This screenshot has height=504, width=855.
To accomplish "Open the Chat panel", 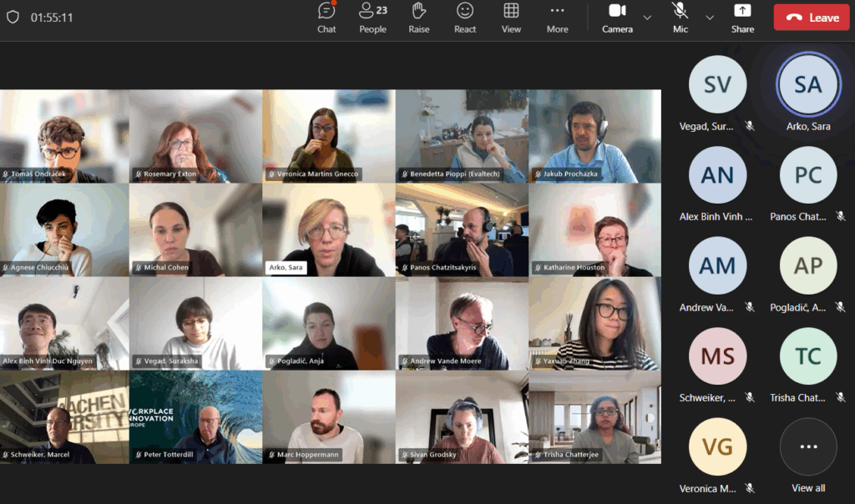I will click(x=326, y=18).
